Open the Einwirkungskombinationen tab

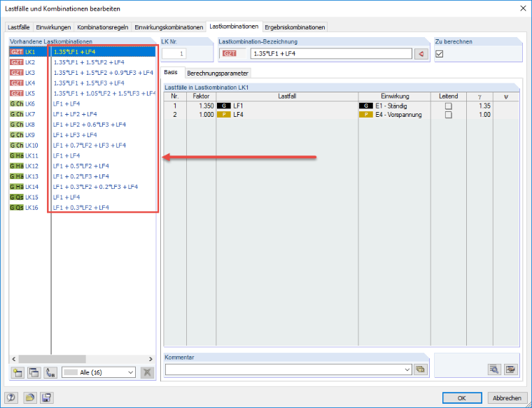[x=169, y=27]
